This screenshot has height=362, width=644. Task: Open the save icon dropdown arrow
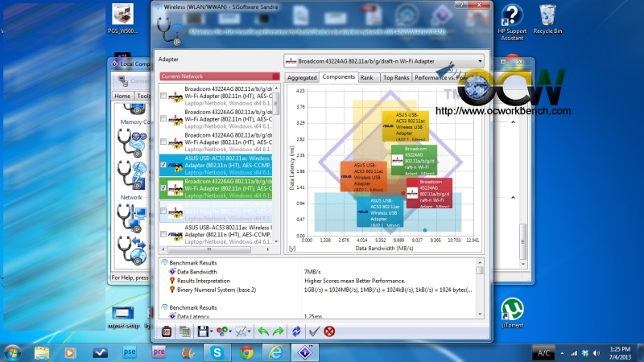(211, 331)
